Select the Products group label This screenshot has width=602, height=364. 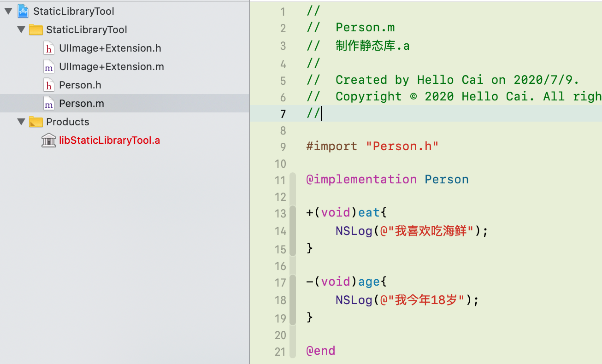[68, 122]
